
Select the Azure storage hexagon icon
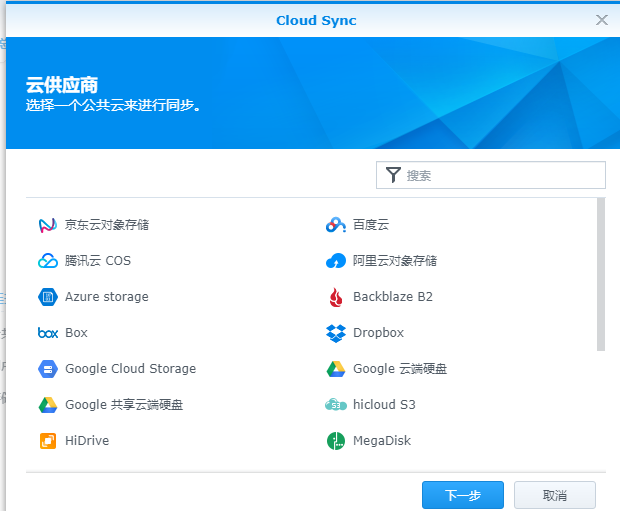click(x=48, y=297)
